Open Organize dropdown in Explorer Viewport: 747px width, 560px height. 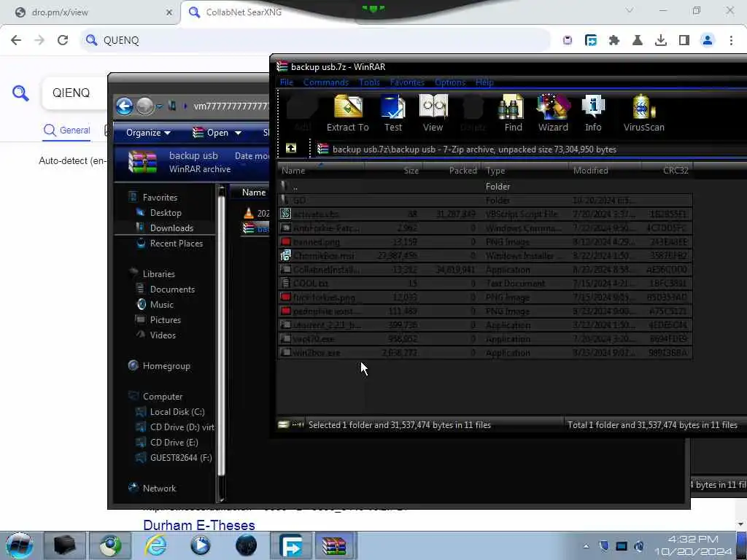pyautogui.click(x=148, y=133)
